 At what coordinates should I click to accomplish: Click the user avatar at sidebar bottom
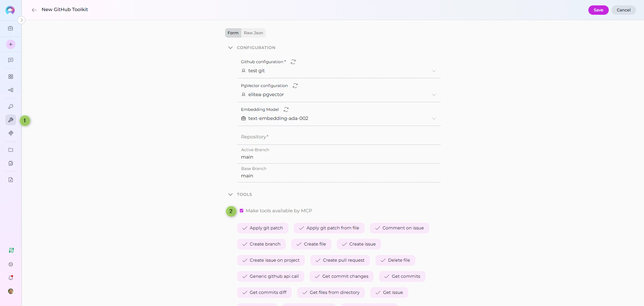click(x=10, y=291)
